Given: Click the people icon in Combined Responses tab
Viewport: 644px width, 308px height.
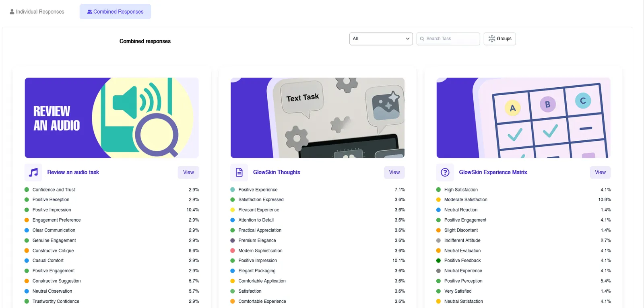Looking at the screenshot, I should pyautogui.click(x=90, y=12).
